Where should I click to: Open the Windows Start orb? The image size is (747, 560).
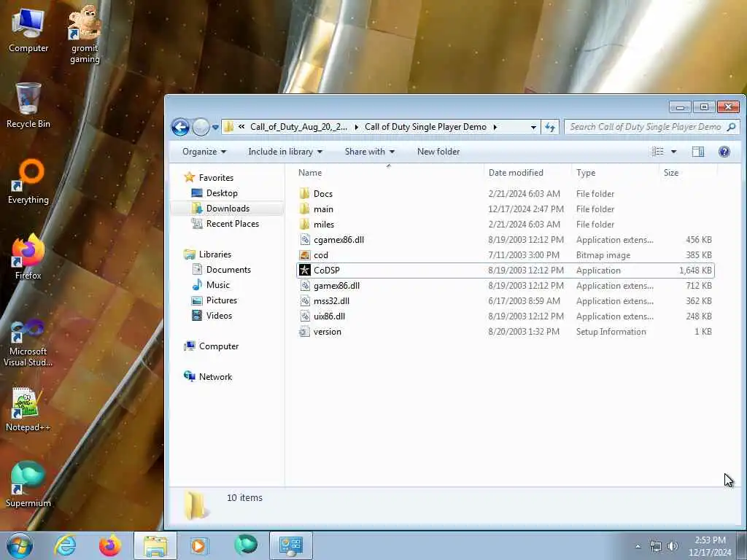[x=20, y=545]
